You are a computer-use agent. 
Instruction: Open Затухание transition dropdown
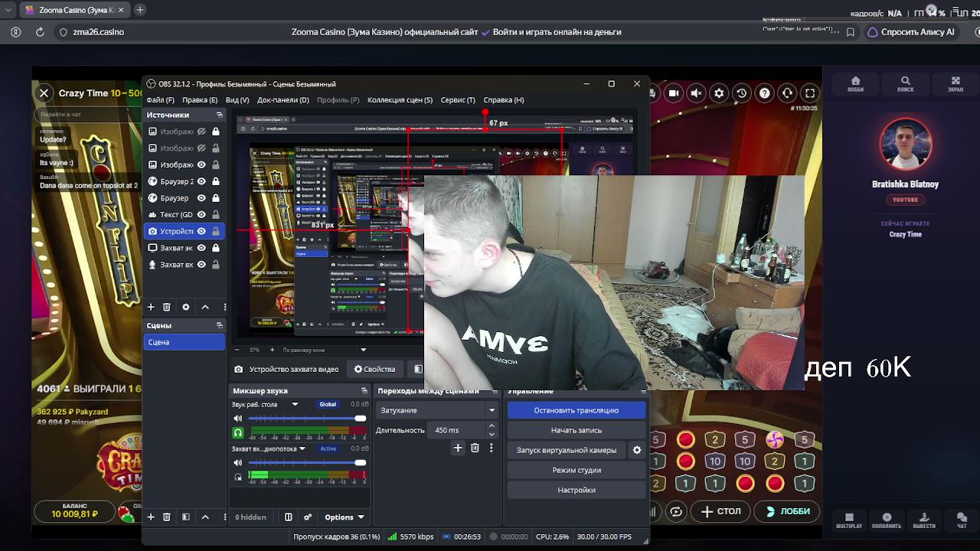[x=438, y=410]
